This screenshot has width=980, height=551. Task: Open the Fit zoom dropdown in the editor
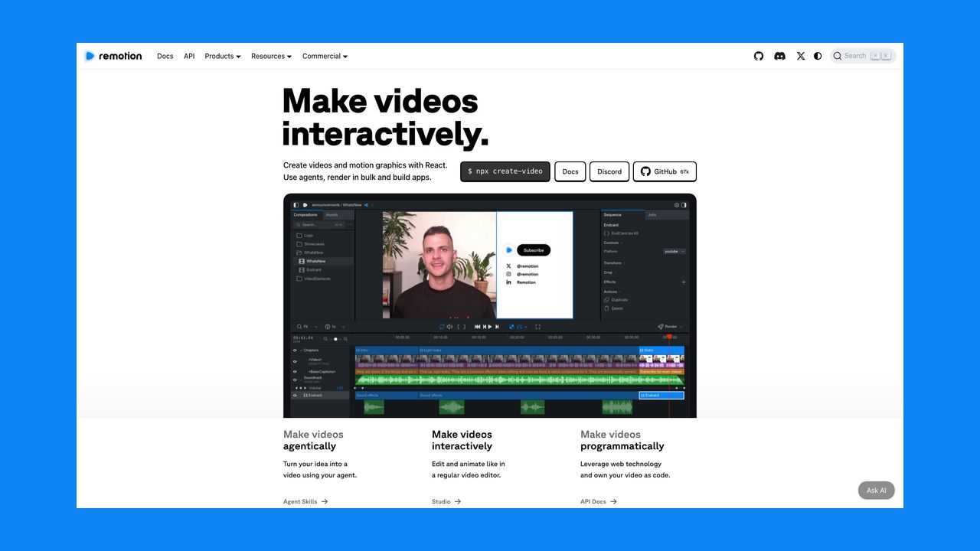point(306,327)
